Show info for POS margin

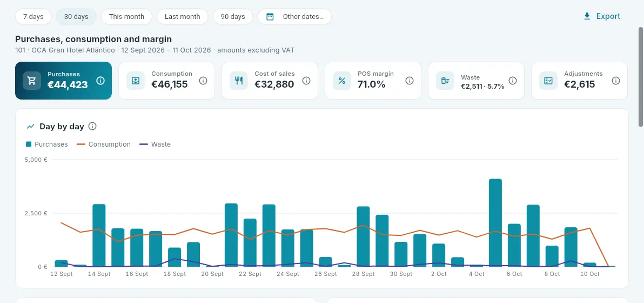pyautogui.click(x=410, y=81)
